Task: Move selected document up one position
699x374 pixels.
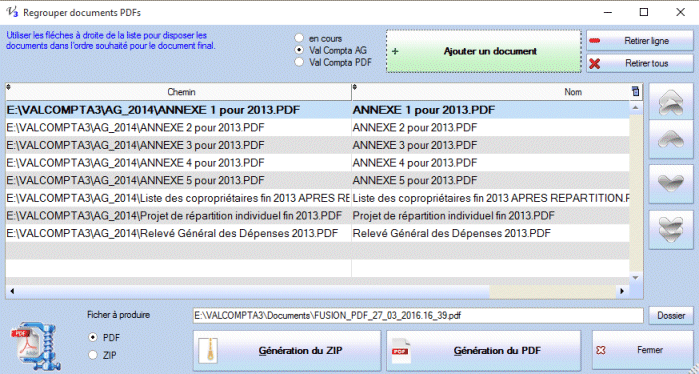Action: [x=671, y=140]
